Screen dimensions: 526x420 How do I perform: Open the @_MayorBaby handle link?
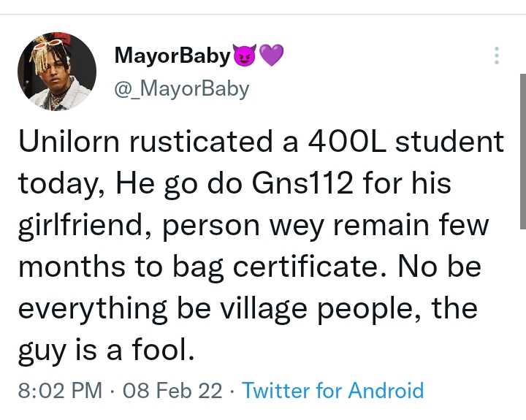click(x=181, y=88)
